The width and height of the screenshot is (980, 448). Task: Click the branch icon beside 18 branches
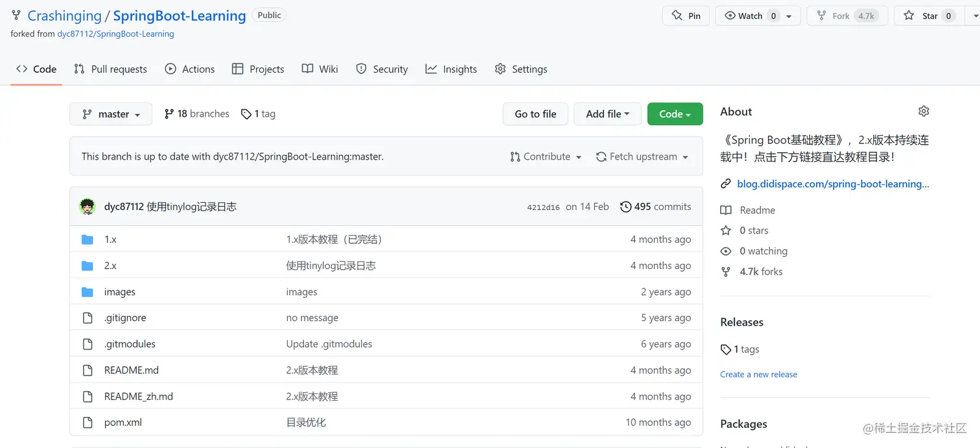click(169, 114)
